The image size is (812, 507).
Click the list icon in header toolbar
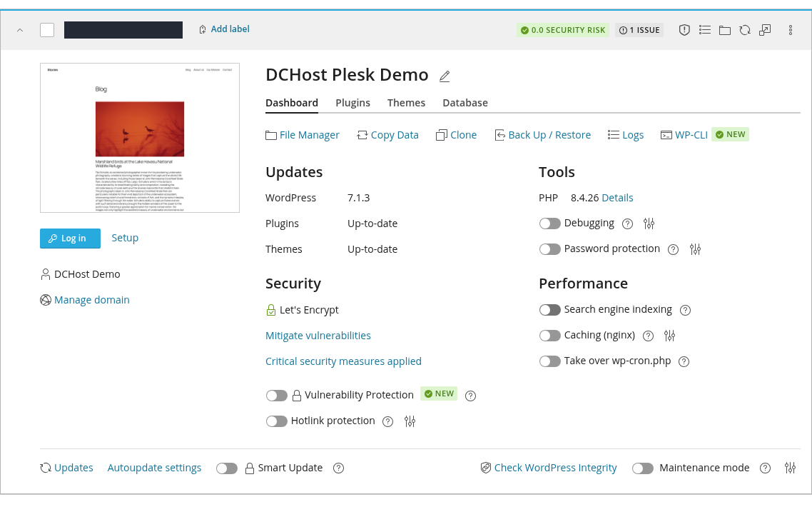704,30
